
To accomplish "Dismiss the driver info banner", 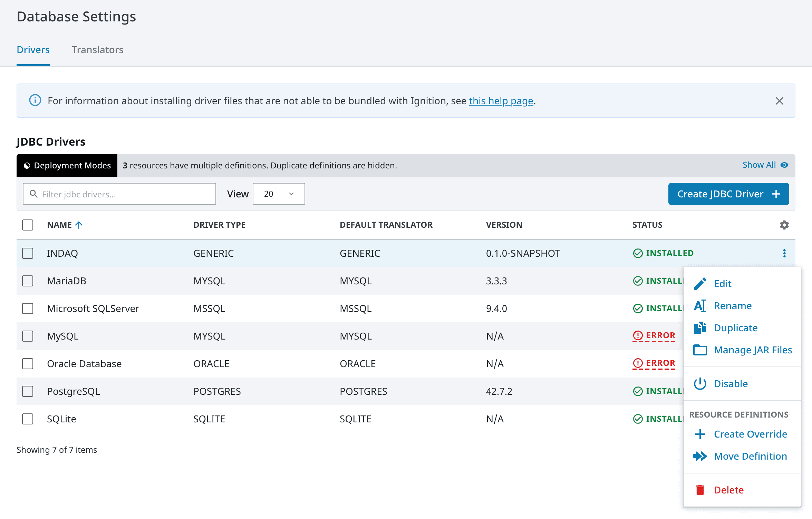I will [779, 101].
